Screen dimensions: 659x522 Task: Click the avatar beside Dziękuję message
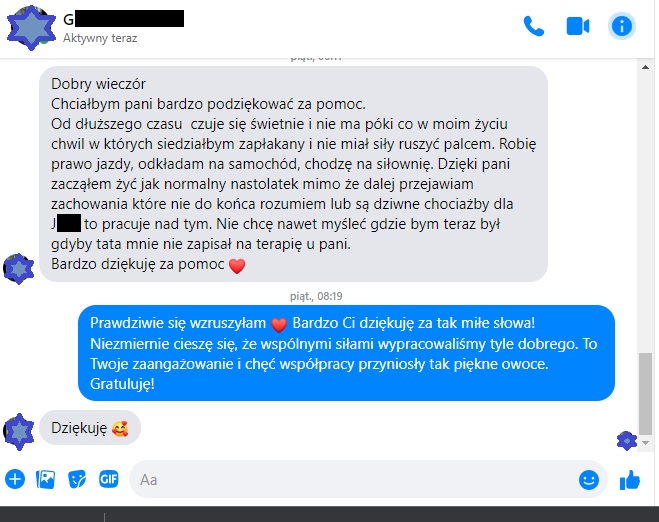(18, 432)
